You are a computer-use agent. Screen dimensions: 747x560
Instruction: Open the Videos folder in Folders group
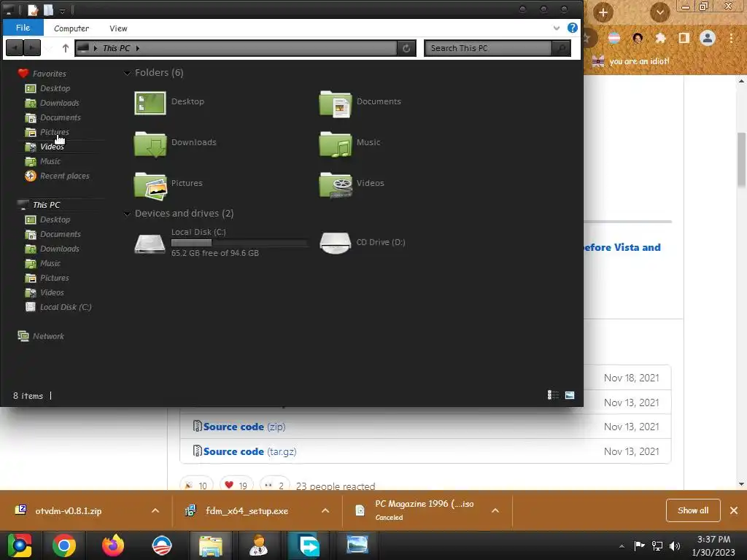pyautogui.click(x=336, y=184)
